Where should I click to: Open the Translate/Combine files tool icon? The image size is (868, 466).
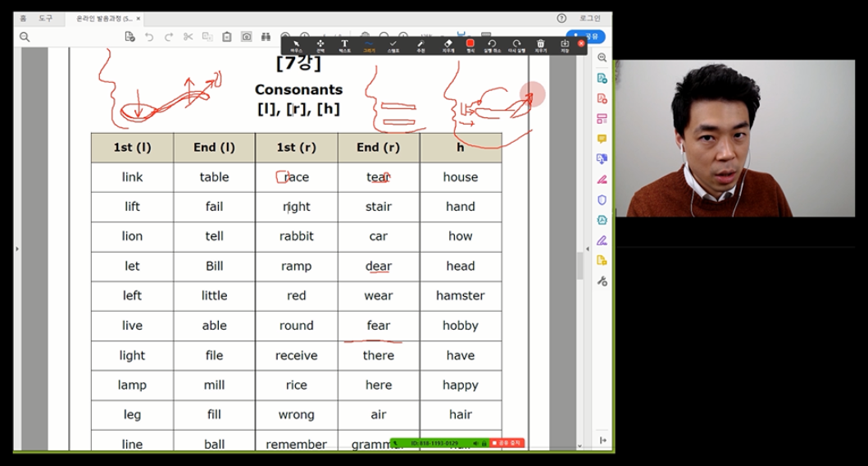[602, 159]
